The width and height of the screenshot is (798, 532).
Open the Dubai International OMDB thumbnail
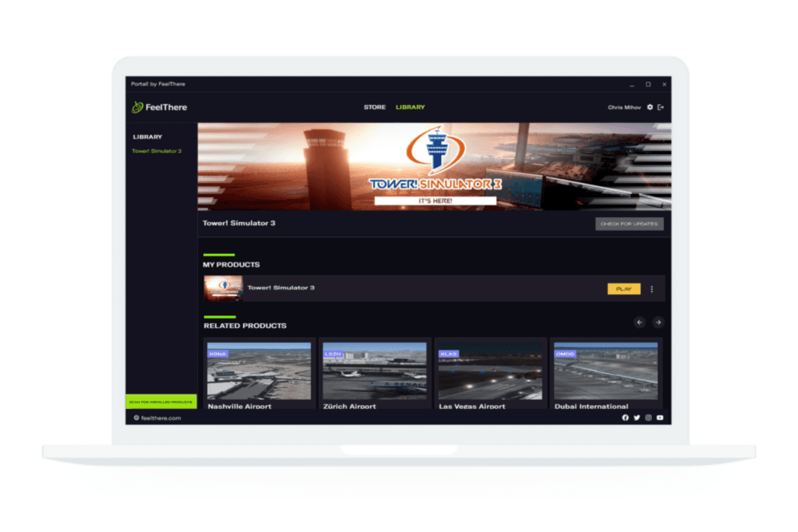point(606,371)
